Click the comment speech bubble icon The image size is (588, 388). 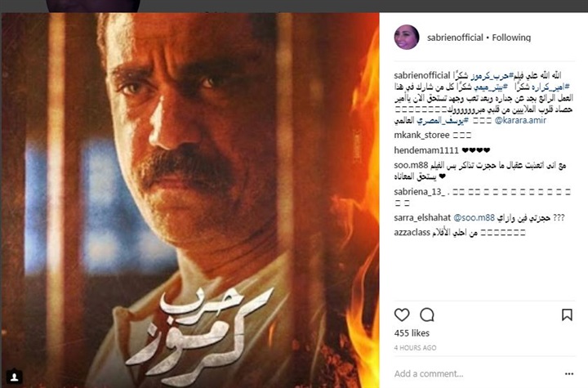pos(427,314)
